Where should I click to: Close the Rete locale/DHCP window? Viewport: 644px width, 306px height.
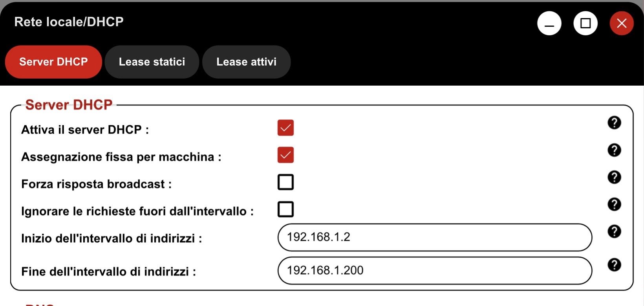click(621, 24)
